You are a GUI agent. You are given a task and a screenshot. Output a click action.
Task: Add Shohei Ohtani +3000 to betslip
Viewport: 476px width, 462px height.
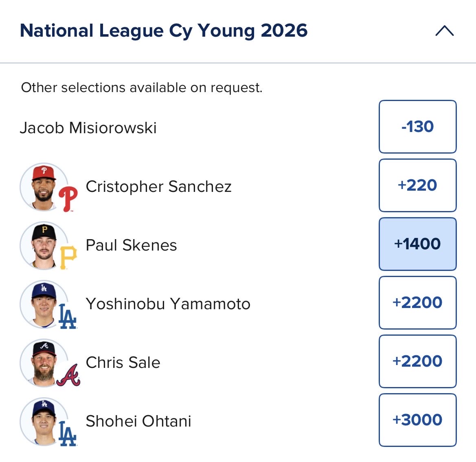click(417, 420)
